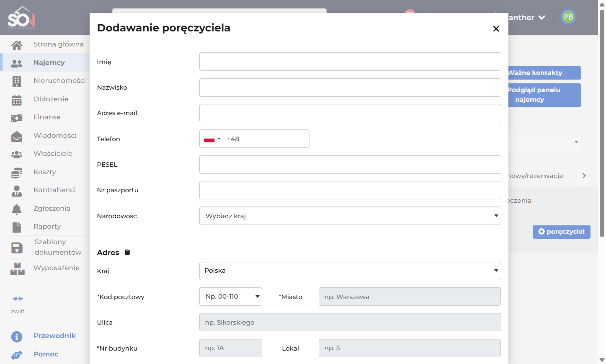Open the phone country flag selector
The height and width of the screenshot is (364, 606).
pos(212,139)
